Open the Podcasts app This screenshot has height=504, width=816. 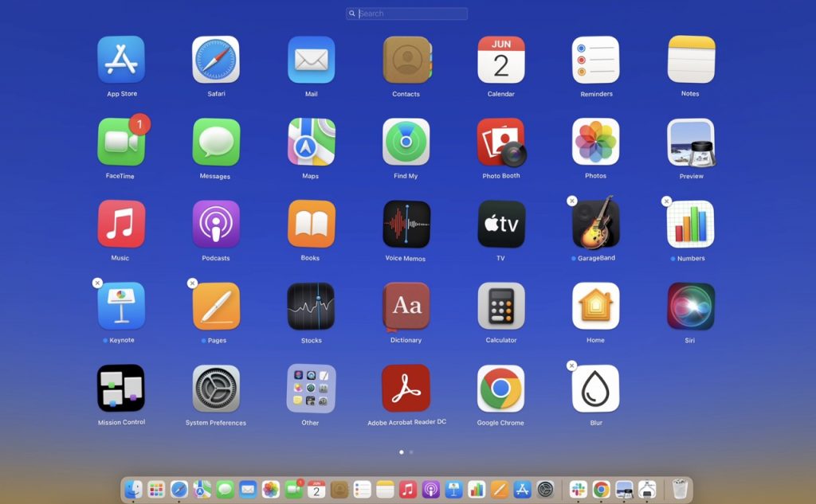(x=216, y=225)
